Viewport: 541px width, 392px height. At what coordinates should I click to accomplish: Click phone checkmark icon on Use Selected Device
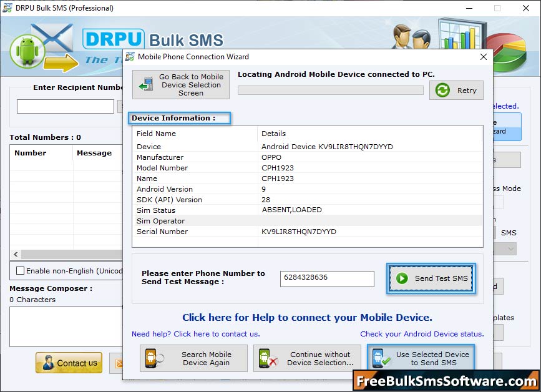pyautogui.click(x=381, y=358)
